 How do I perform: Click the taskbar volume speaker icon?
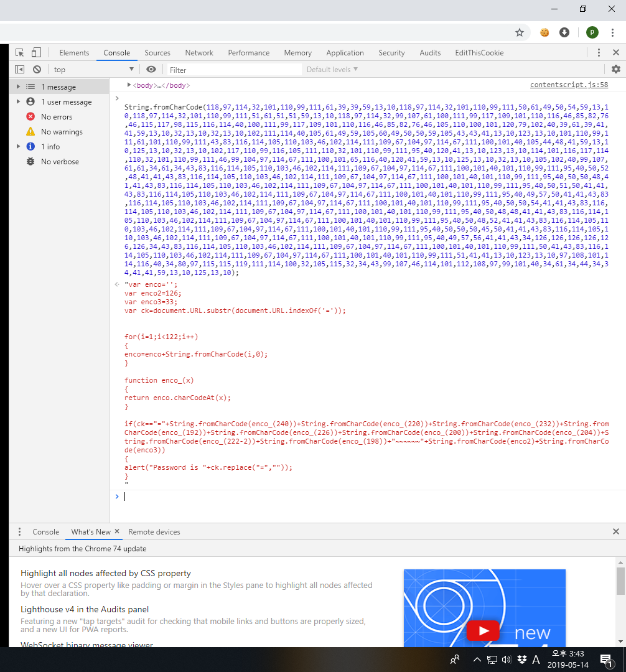[x=507, y=660]
